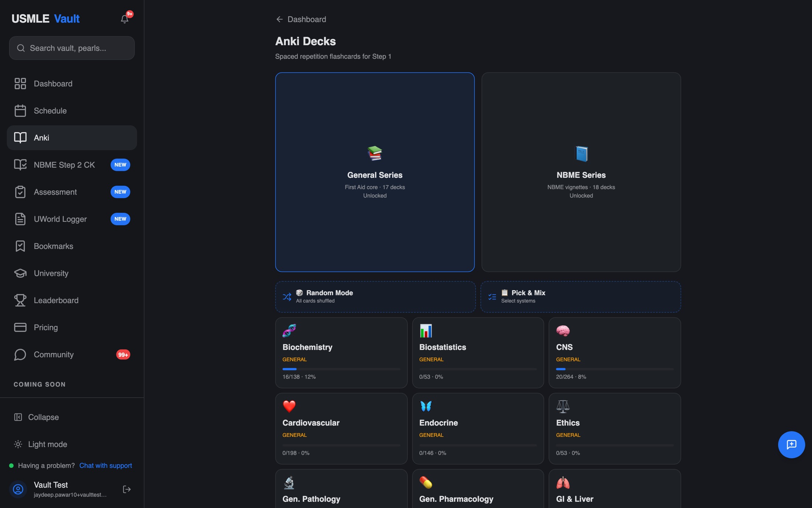
Task: Click "16/138 · 12%" progress text
Action: pos(299,377)
